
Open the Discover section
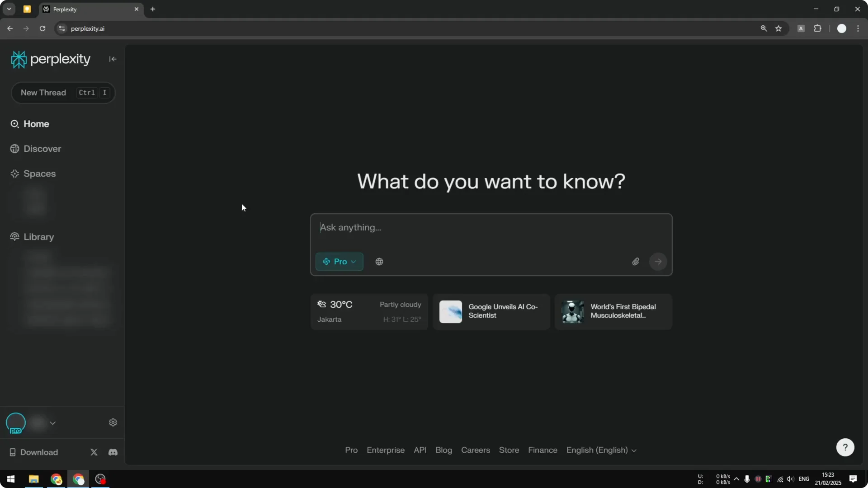coord(42,148)
